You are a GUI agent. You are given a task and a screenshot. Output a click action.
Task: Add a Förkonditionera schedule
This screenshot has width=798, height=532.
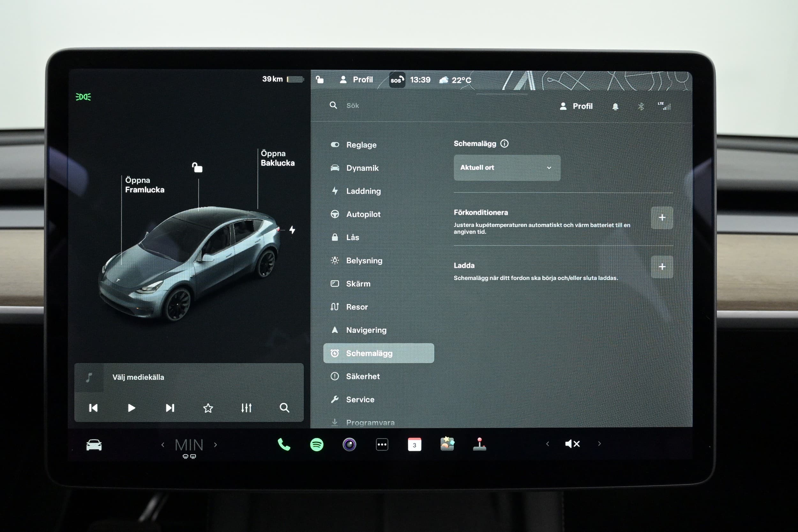pyautogui.click(x=662, y=217)
